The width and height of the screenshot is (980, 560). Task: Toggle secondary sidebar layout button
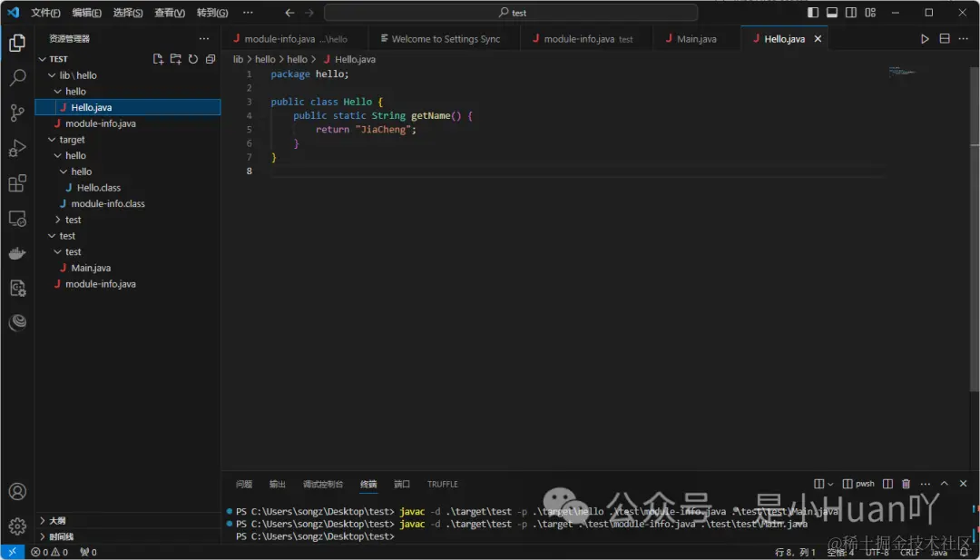(x=851, y=13)
